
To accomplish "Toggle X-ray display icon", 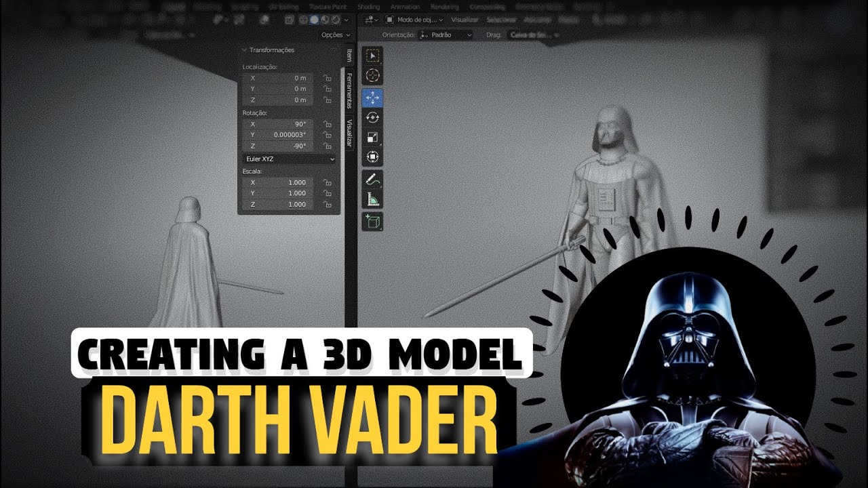I will point(288,20).
